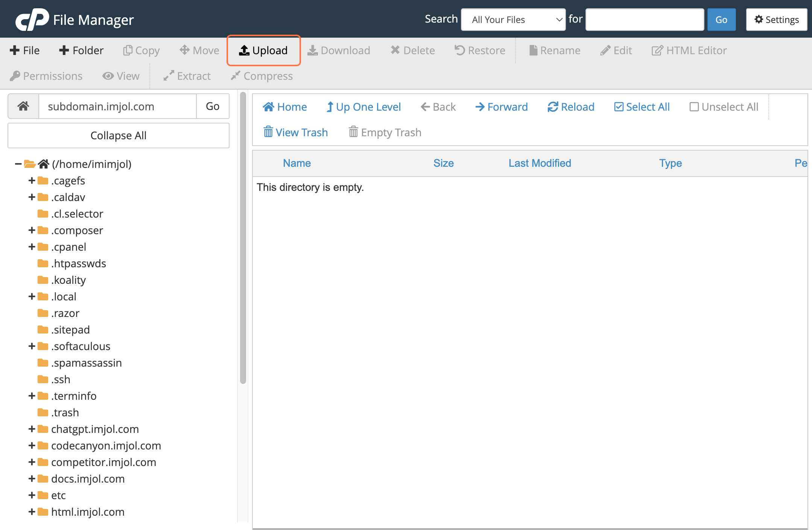The width and height of the screenshot is (812, 530).
Task: Sort by the Type column header
Action: [x=671, y=163]
